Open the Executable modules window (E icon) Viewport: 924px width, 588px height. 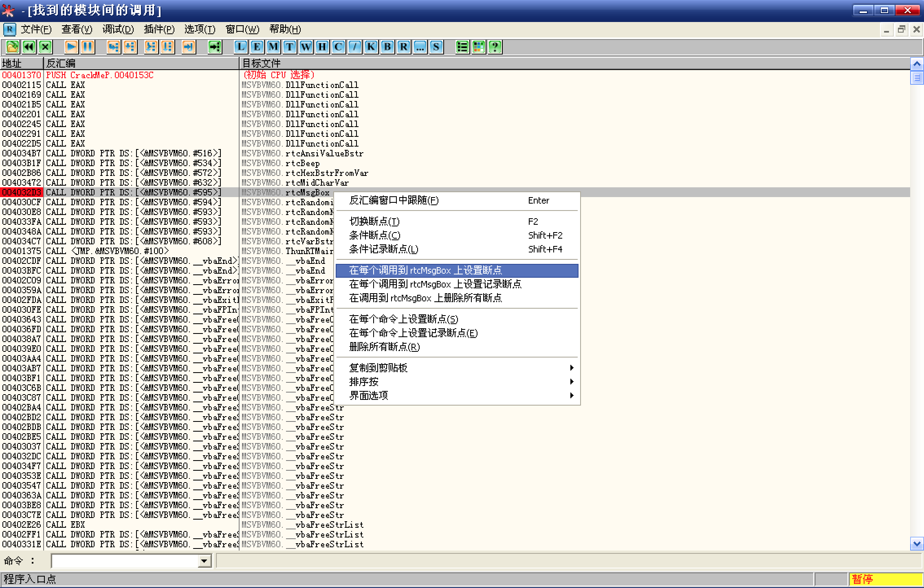point(257,47)
